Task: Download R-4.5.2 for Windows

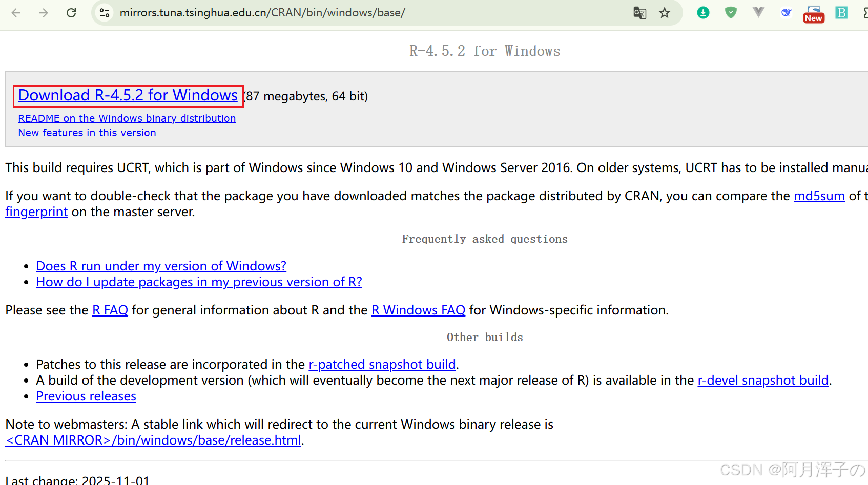Action: coord(128,95)
